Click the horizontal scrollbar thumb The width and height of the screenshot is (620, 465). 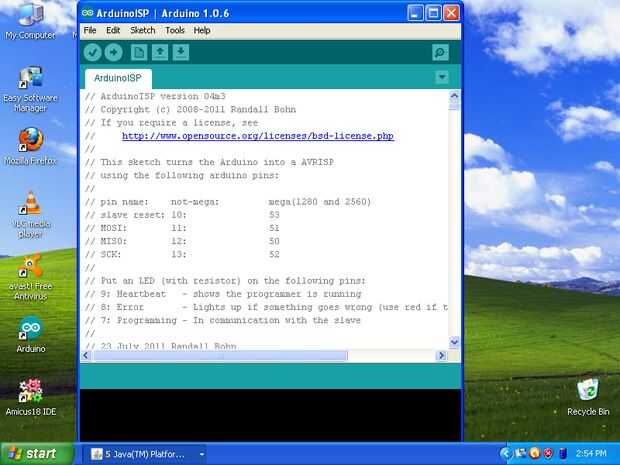220,356
